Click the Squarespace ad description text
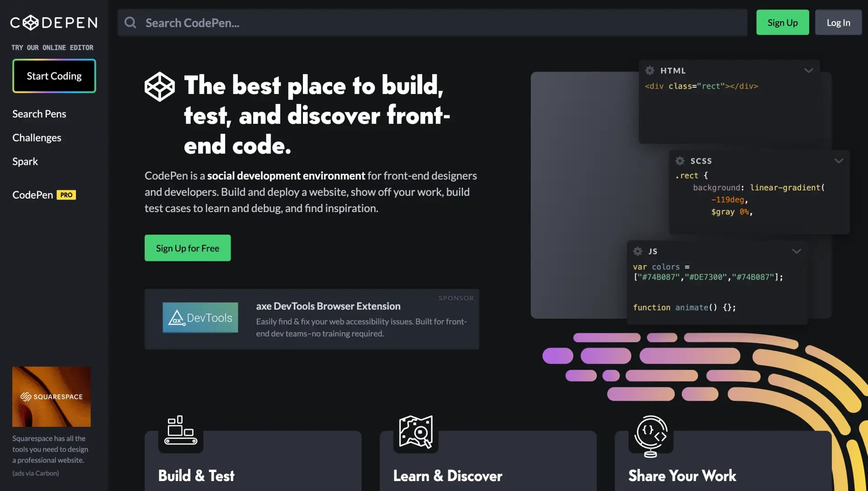Image resolution: width=868 pixels, height=491 pixels. (x=50, y=449)
